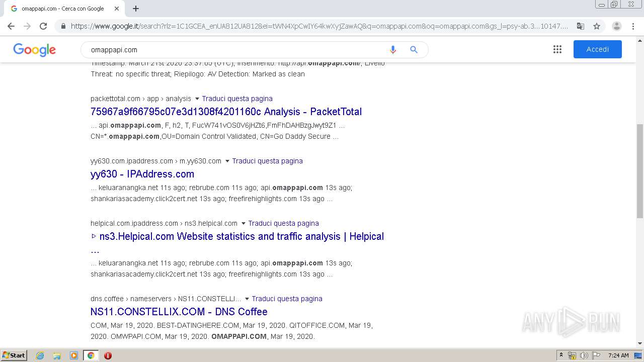This screenshot has height=362, width=644.
Task: Click scrollbar up arrow
Action: (640, 40)
